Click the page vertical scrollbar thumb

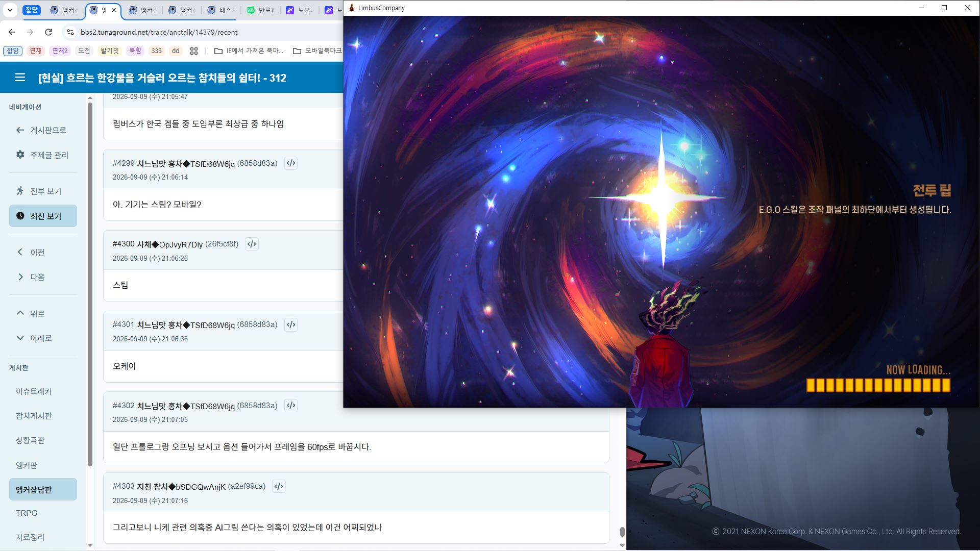point(622,532)
